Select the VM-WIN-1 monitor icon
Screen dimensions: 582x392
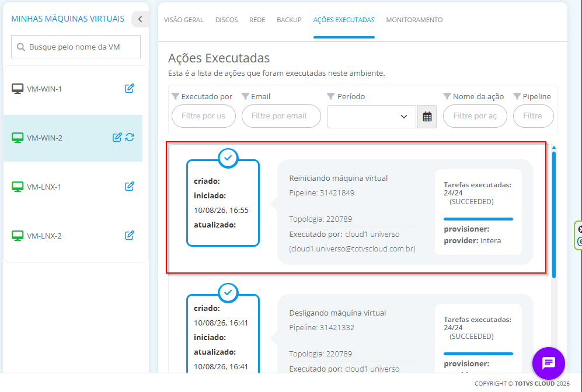point(18,89)
